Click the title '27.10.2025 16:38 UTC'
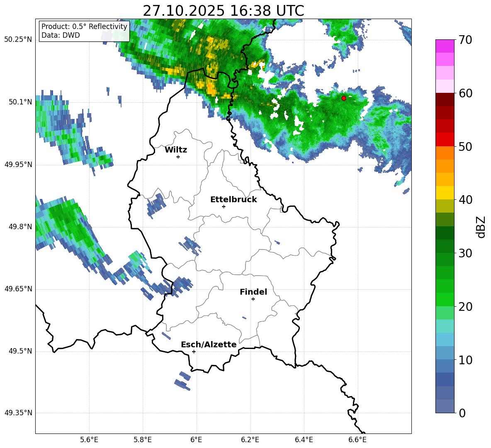Viewport: 491px width, 448px height. 224,11
